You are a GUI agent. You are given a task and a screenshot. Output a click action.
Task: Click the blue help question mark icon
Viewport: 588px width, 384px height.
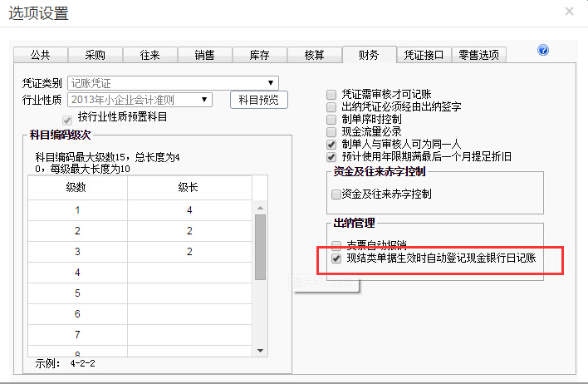[x=543, y=51]
